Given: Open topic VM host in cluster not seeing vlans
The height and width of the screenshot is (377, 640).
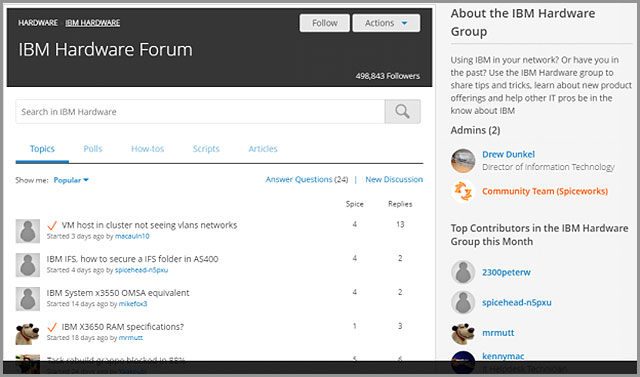Looking at the screenshot, I should [x=149, y=225].
